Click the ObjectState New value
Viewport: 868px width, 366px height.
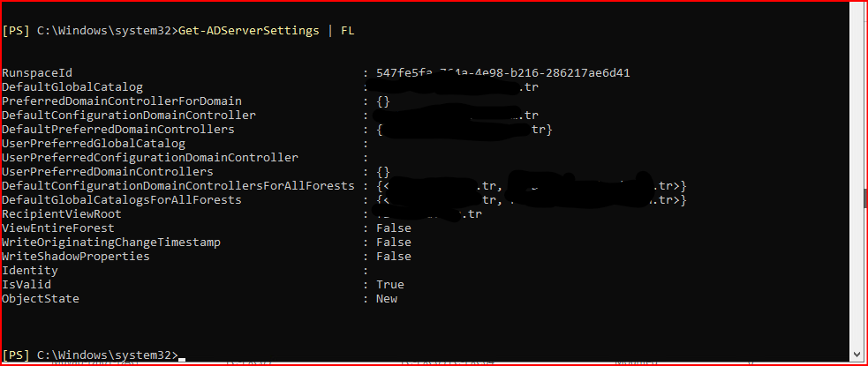pos(386,299)
